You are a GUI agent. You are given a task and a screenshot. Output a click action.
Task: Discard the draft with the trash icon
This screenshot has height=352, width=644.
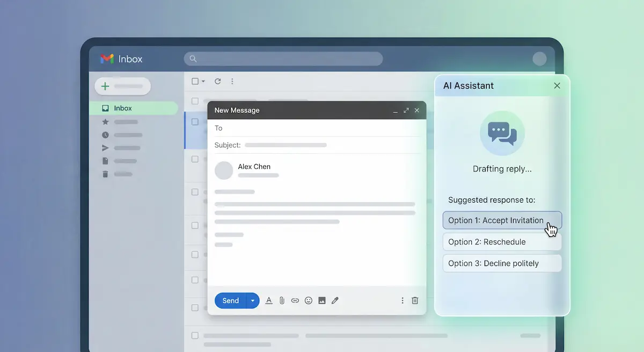click(415, 300)
